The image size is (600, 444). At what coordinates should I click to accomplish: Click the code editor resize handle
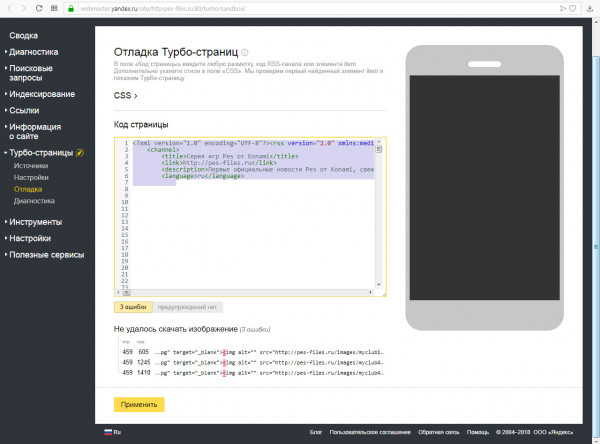coord(384,294)
